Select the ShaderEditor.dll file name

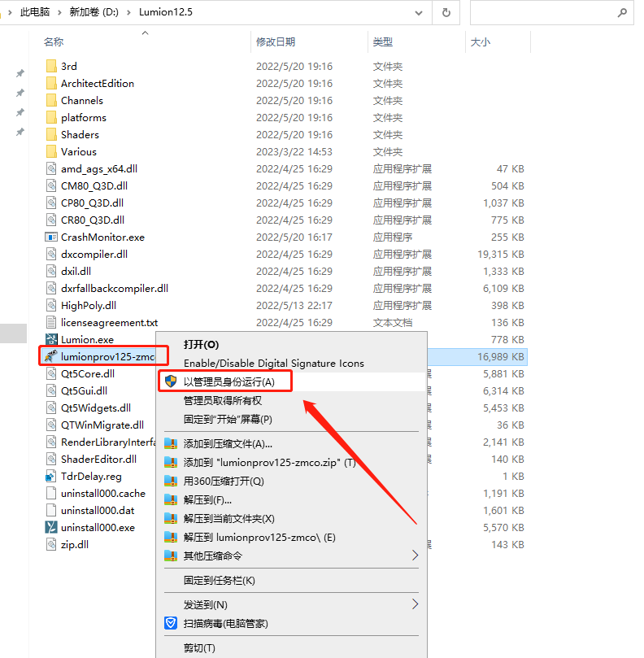98,459
